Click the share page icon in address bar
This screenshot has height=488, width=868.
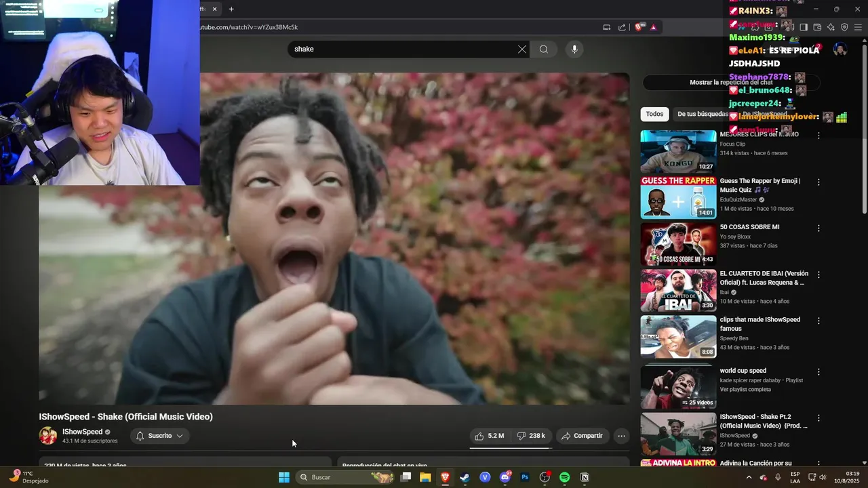pyautogui.click(x=622, y=27)
